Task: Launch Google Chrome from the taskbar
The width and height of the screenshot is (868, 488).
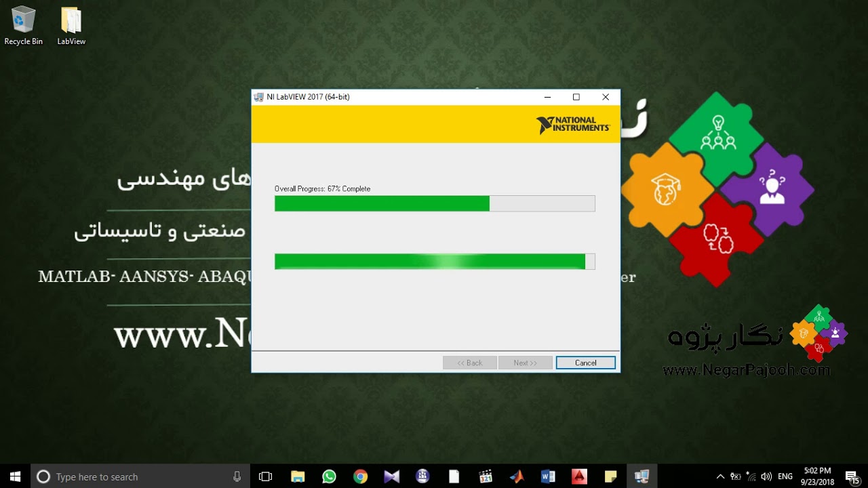Action: [x=360, y=476]
